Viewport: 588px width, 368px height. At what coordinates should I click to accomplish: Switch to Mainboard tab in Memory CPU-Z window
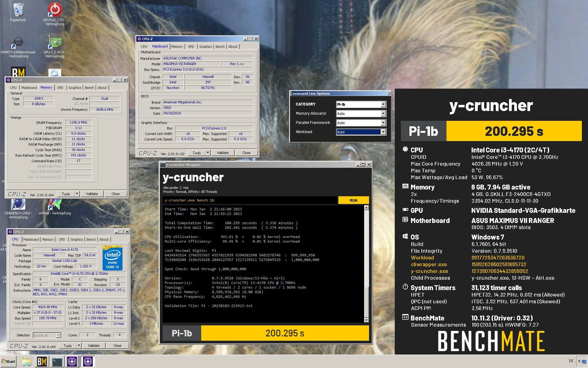[x=29, y=88]
